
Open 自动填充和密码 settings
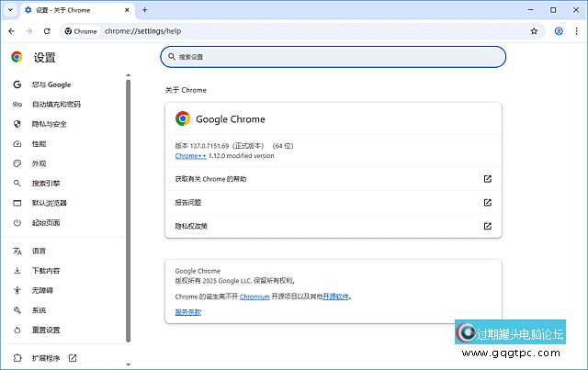(56, 105)
